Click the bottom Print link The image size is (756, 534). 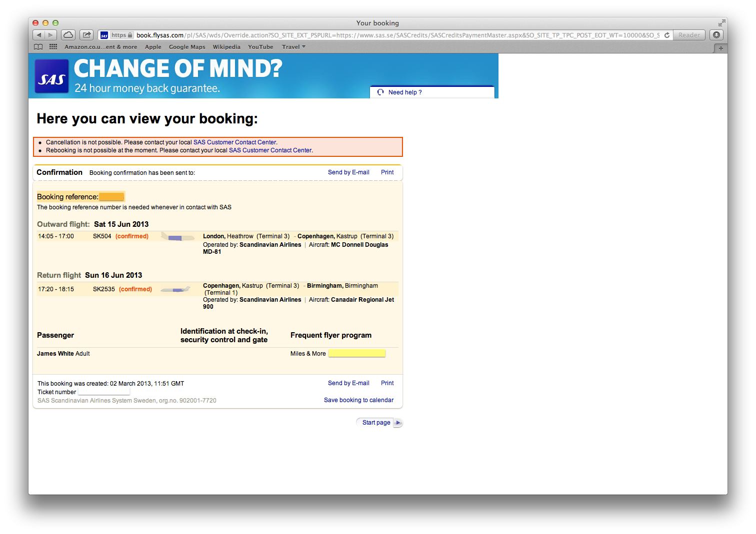387,383
